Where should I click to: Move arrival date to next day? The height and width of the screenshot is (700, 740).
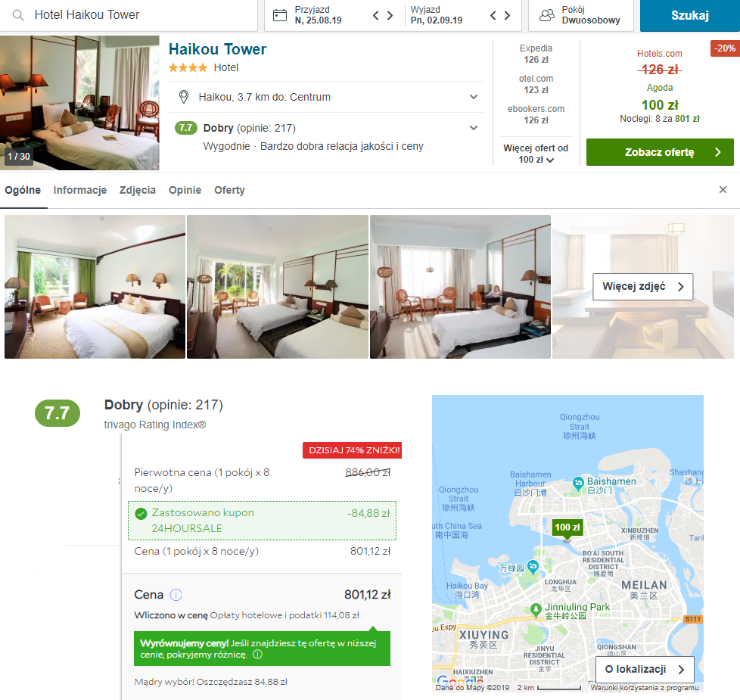390,16
